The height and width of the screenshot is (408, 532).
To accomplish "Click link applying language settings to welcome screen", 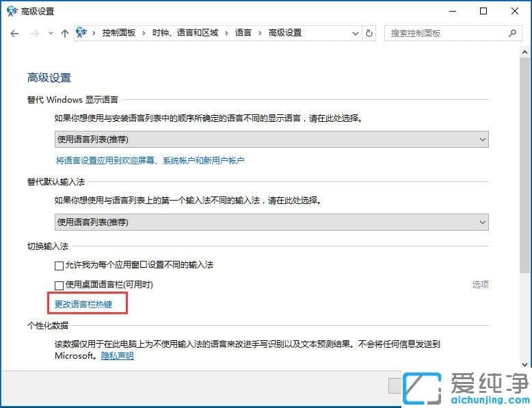I will (x=150, y=161).
